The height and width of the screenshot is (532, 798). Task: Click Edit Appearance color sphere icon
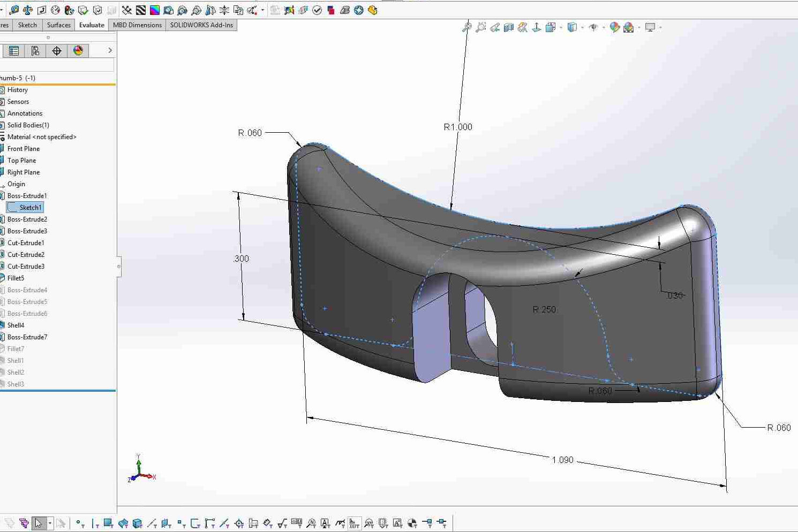tap(614, 27)
